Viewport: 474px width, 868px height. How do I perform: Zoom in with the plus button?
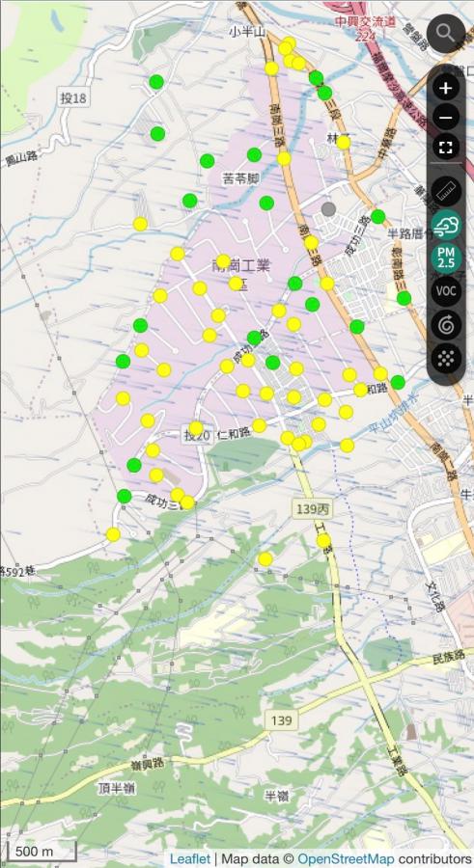446,88
